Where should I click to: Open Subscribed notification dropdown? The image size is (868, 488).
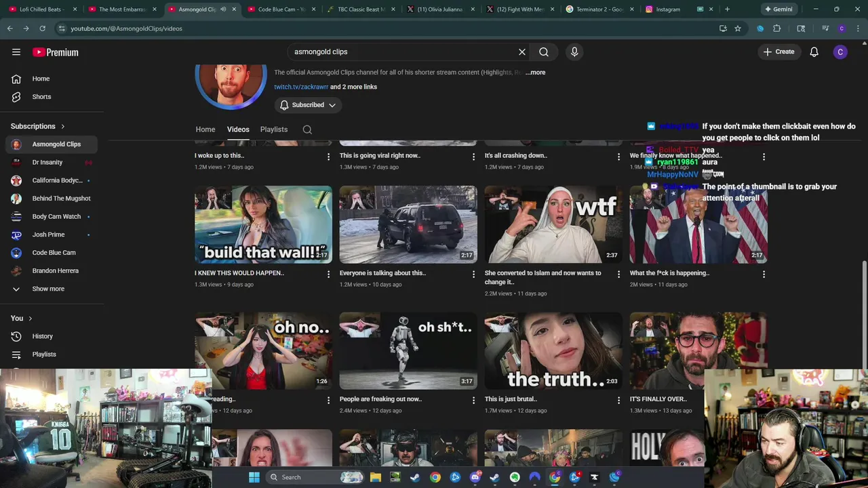(308, 105)
